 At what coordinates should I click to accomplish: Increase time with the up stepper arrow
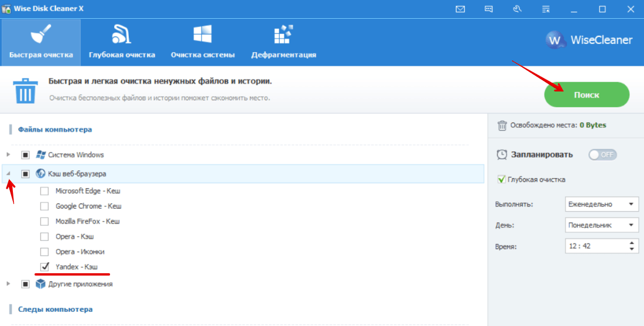(632, 243)
